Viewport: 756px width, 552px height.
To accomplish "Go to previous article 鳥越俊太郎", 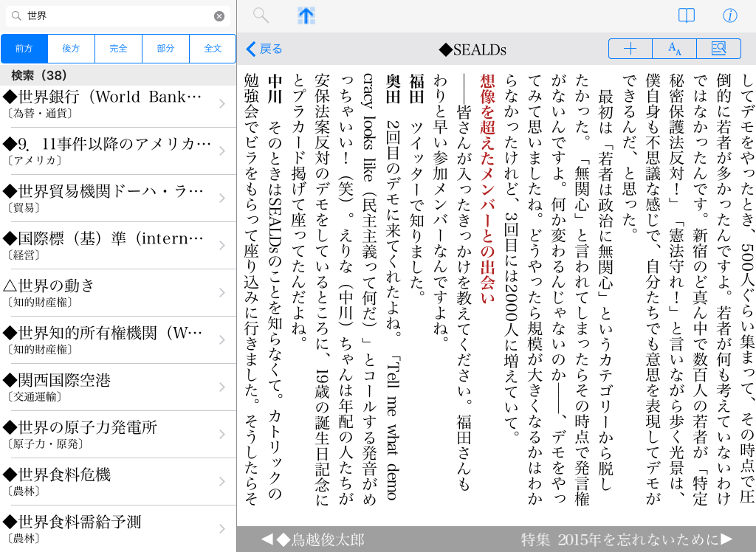I will tap(312, 539).
